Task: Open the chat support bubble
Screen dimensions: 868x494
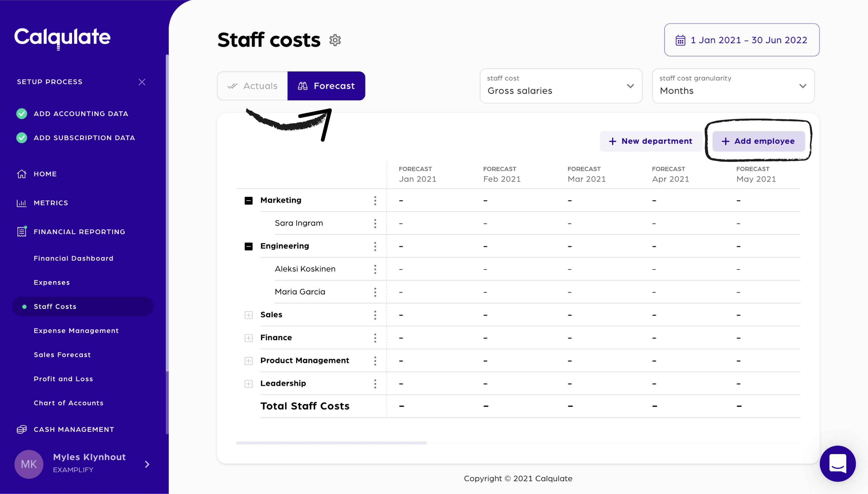Action: (837, 463)
